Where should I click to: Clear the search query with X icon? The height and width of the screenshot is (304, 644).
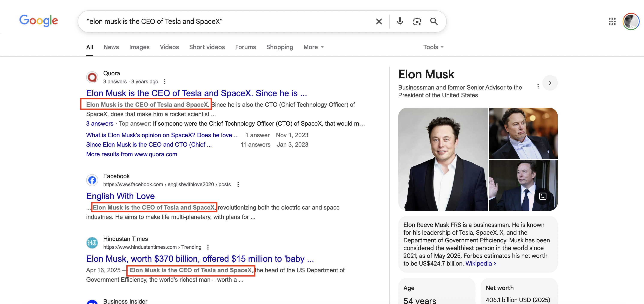[x=379, y=21]
